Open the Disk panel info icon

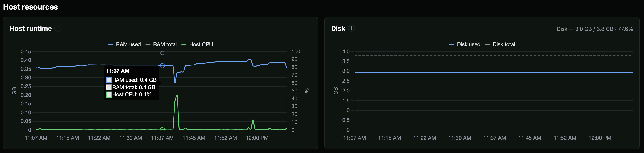click(x=351, y=28)
